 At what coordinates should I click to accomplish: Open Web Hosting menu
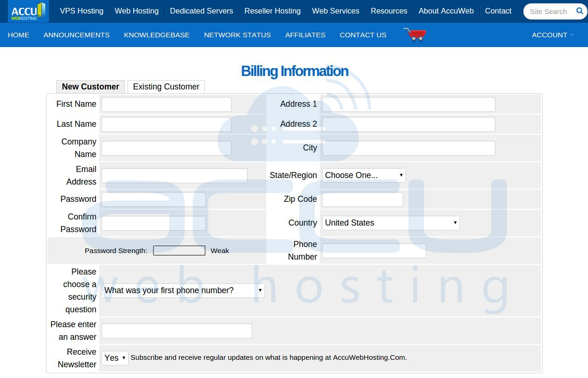(136, 11)
